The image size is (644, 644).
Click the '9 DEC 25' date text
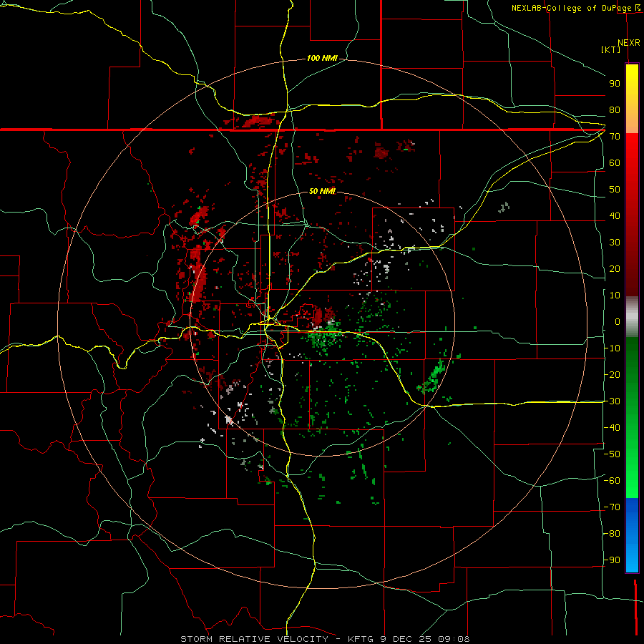coord(406,639)
